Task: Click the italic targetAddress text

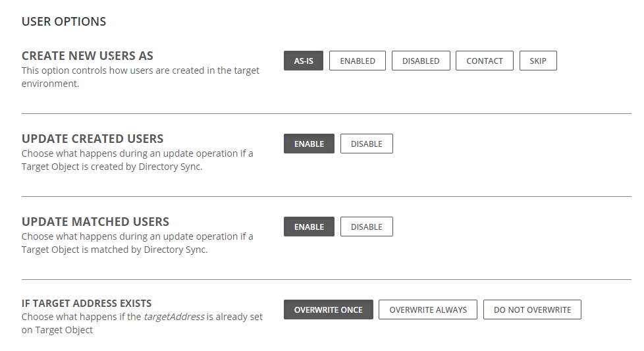Action: (174, 317)
